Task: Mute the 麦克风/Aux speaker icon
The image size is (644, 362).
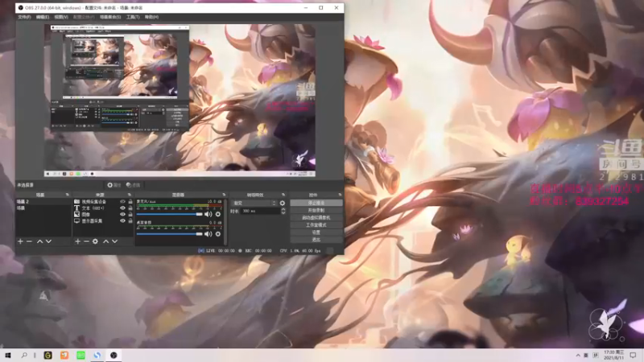Action: coord(208,214)
